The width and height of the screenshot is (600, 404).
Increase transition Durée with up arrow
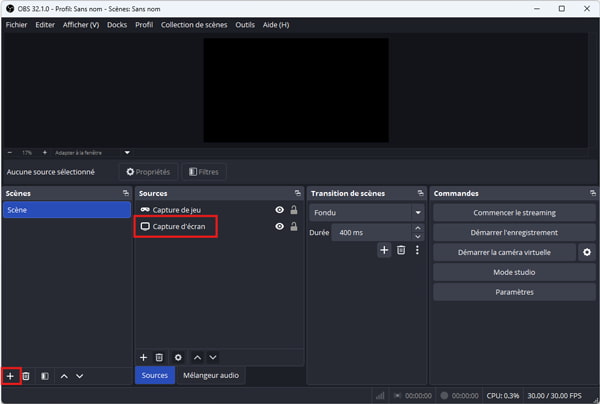tap(417, 228)
